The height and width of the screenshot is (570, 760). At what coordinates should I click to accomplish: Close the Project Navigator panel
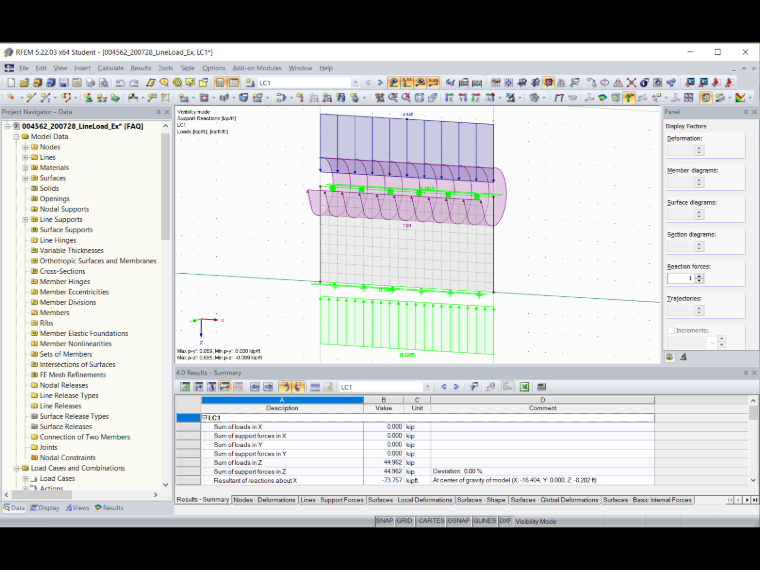pyautogui.click(x=167, y=112)
